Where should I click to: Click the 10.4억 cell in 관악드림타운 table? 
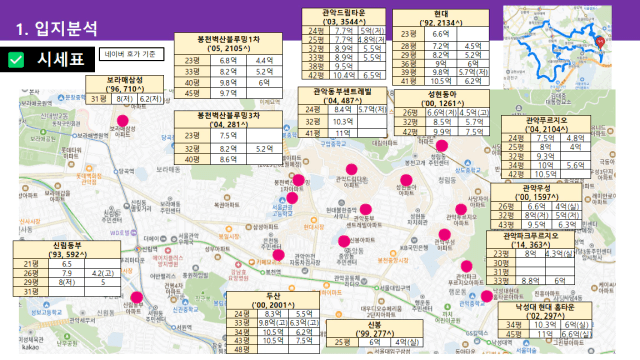(343, 76)
